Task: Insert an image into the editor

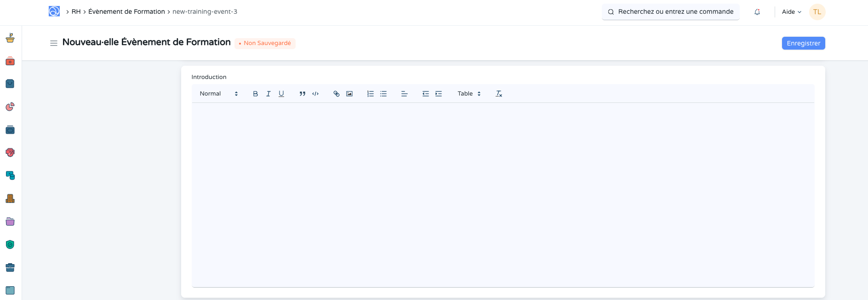Action: tap(349, 94)
